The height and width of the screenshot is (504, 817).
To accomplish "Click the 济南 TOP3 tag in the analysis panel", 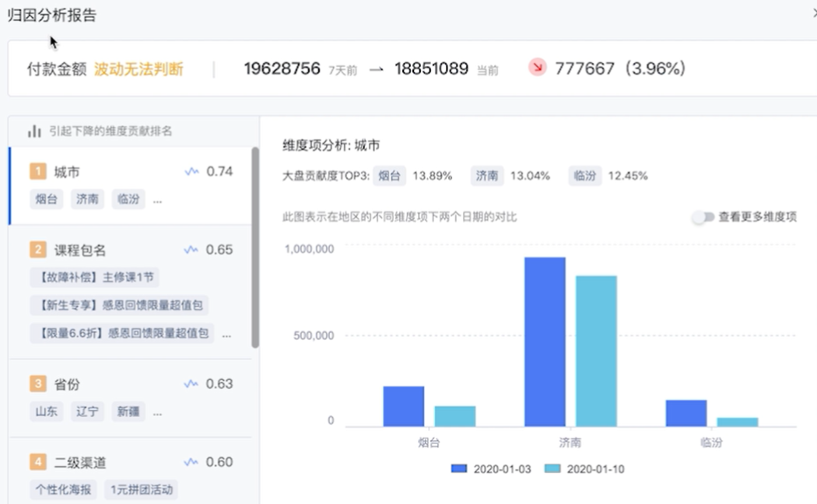I will [486, 176].
